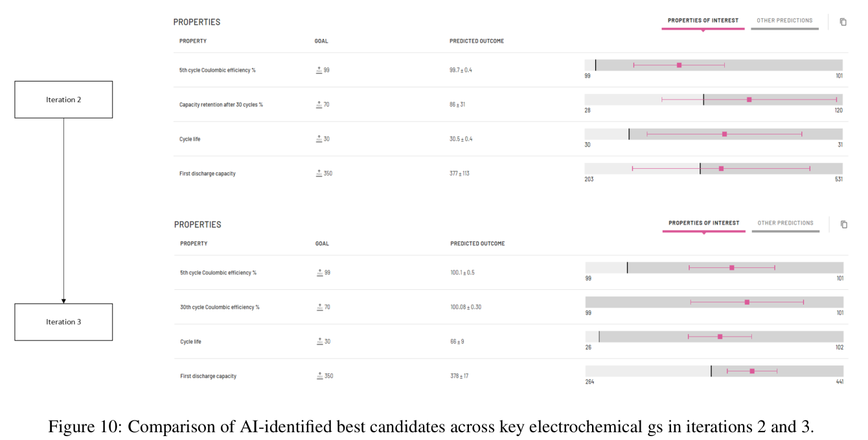Click goal icon in upper First discharge capacity row
The width and height of the screenshot is (868, 440).
[319, 173]
